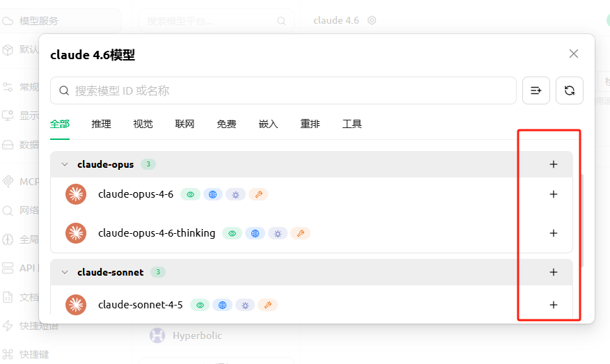Open settings gear beside claude 4.6 title
This screenshot has width=610, height=364.
(x=372, y=20)
